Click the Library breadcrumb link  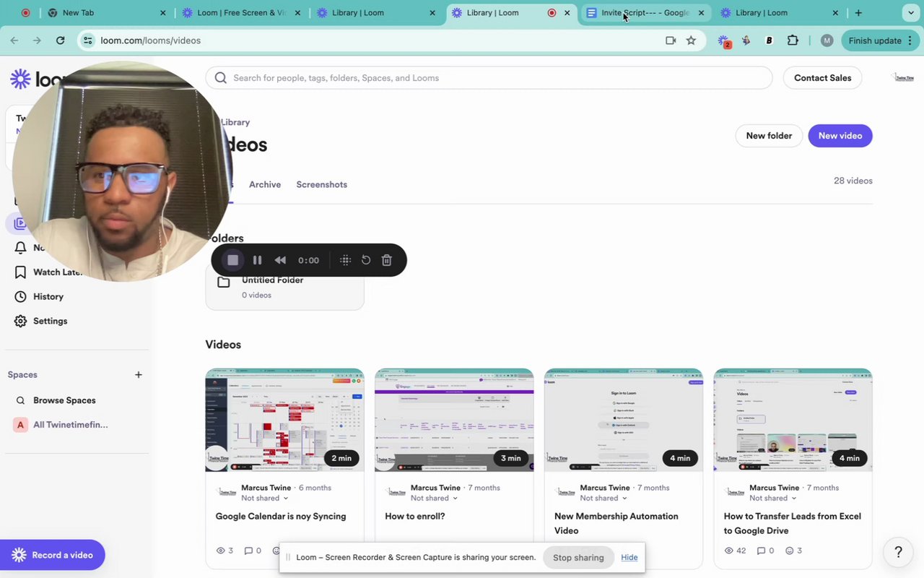coord(235,122)
